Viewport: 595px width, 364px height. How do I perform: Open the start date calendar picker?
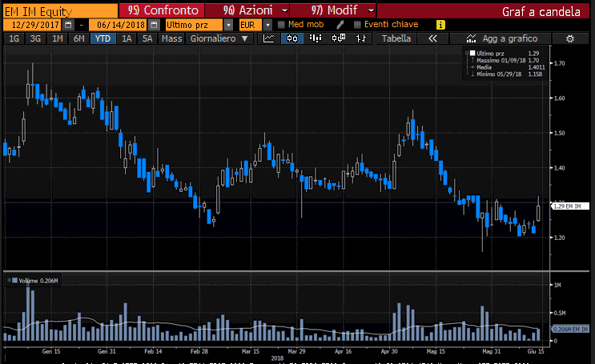68,25
